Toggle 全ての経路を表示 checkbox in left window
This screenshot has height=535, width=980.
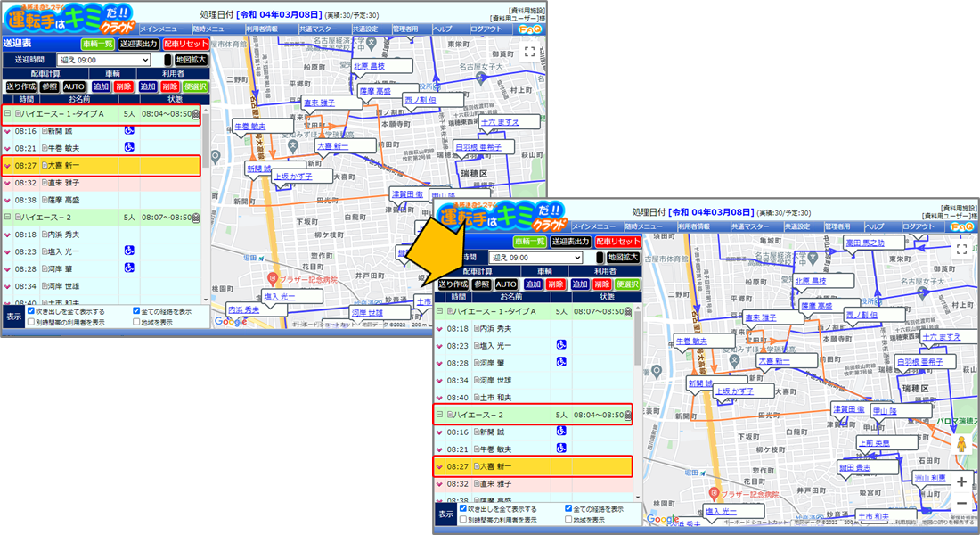[136, 311]
